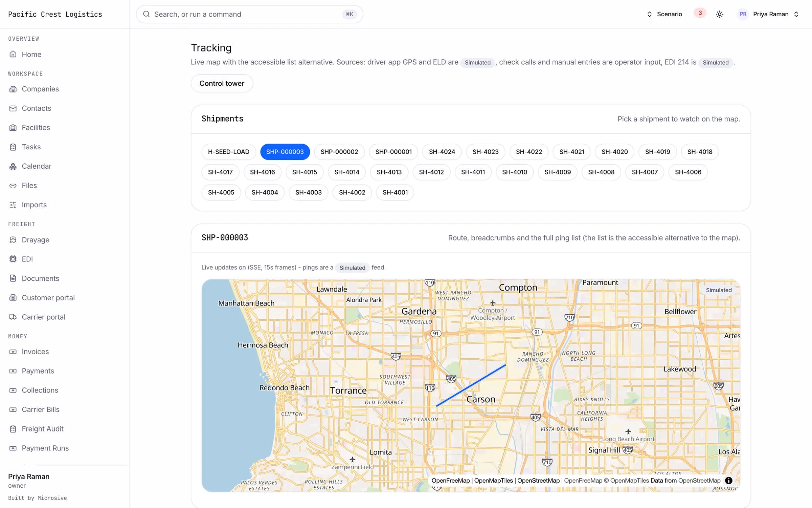The image size is (812, 508).
Task: Click the Home icon in the sidebar
Action: click(13, 54)
